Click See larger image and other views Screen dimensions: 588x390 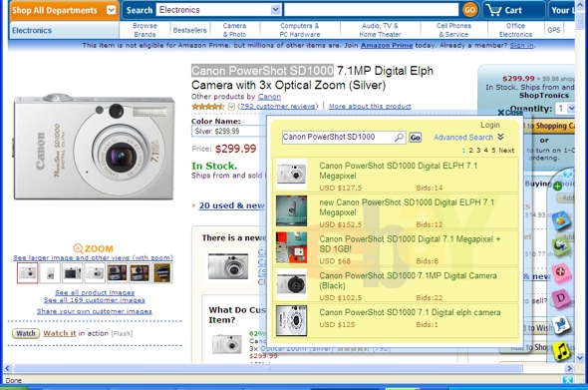(93, 258)
